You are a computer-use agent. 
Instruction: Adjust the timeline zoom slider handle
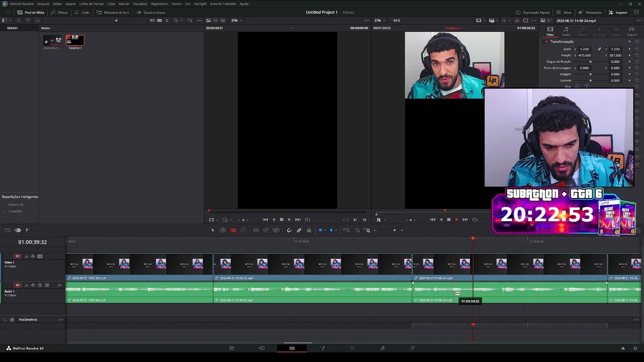[394, 230]
